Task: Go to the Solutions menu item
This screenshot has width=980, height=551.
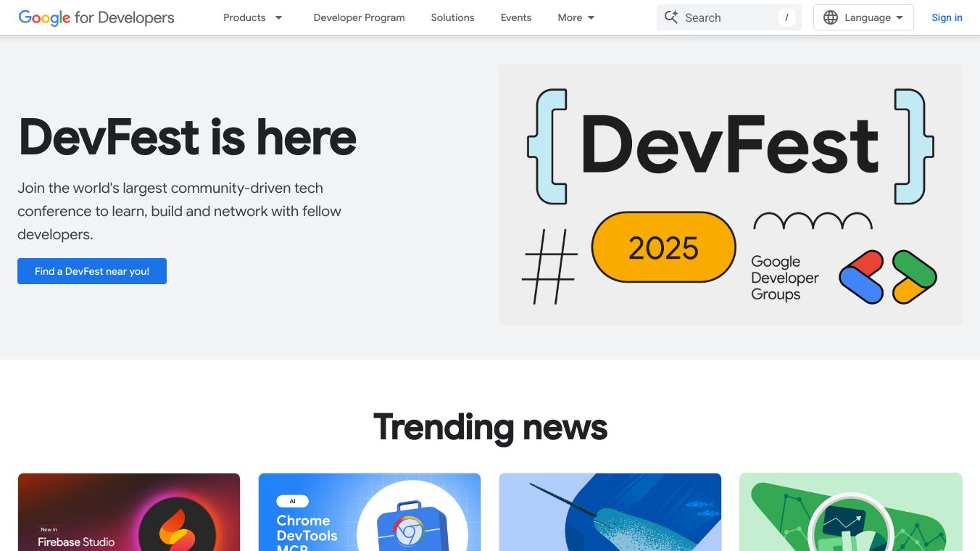Action: point(452,17)
